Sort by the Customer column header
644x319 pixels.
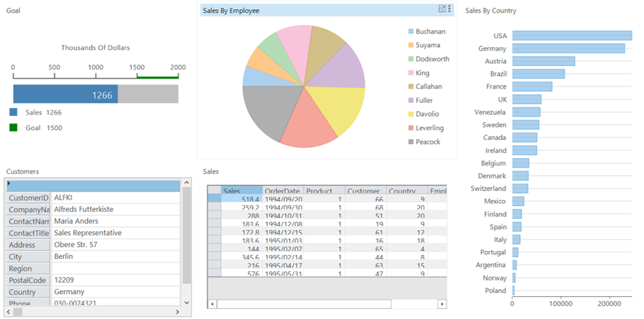[x=366, y=190]
